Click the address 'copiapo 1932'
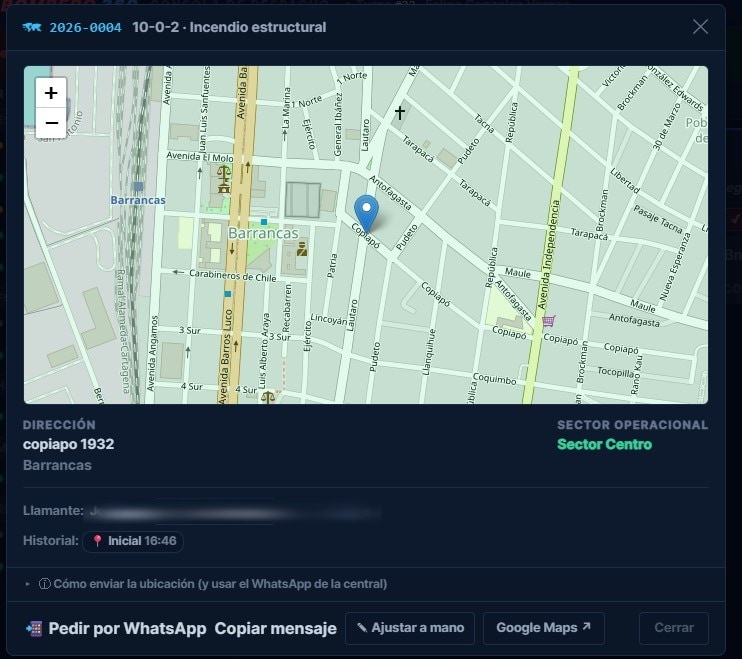 click(69, 444)
